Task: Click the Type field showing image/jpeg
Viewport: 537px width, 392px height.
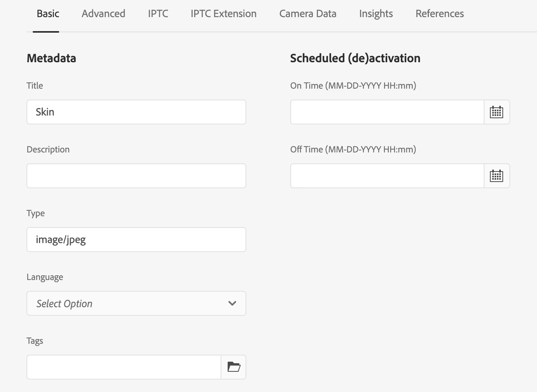Action: 136,240
